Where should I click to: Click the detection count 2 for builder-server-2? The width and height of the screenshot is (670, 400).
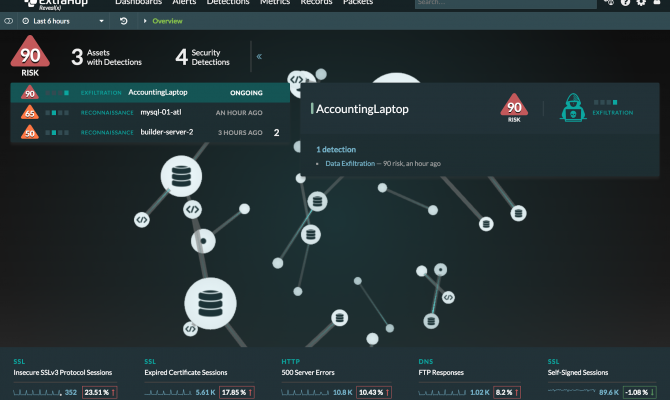[276, 133]
